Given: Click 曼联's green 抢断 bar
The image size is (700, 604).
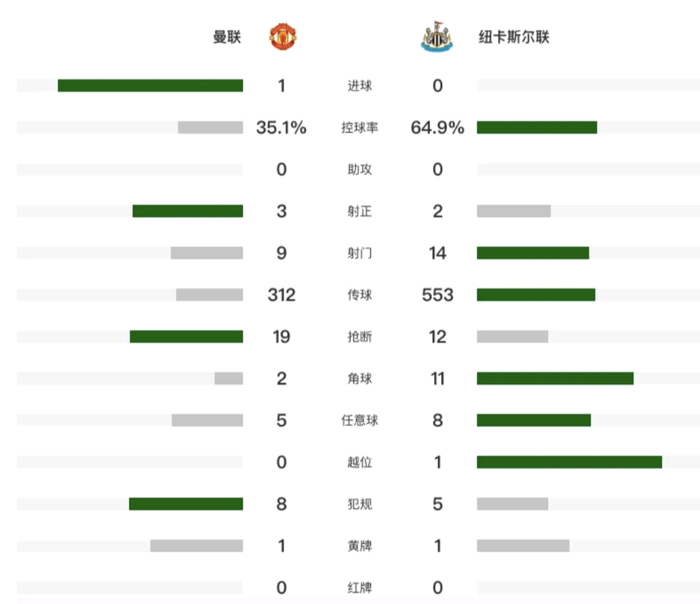Looking at the screenshot, I should (186, 337).
